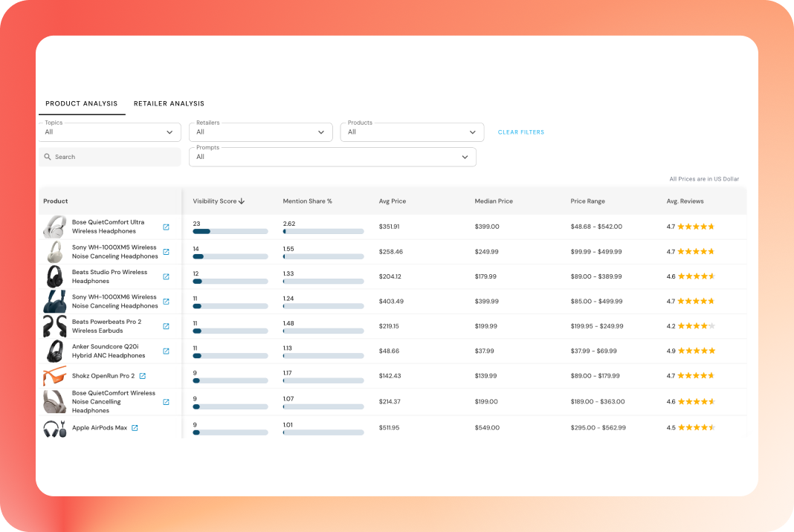Click 'Beats Studio Pro Wireless Headphones' product name
The height and width of the screenshot is (532, 794).
(x=109, y=276)
